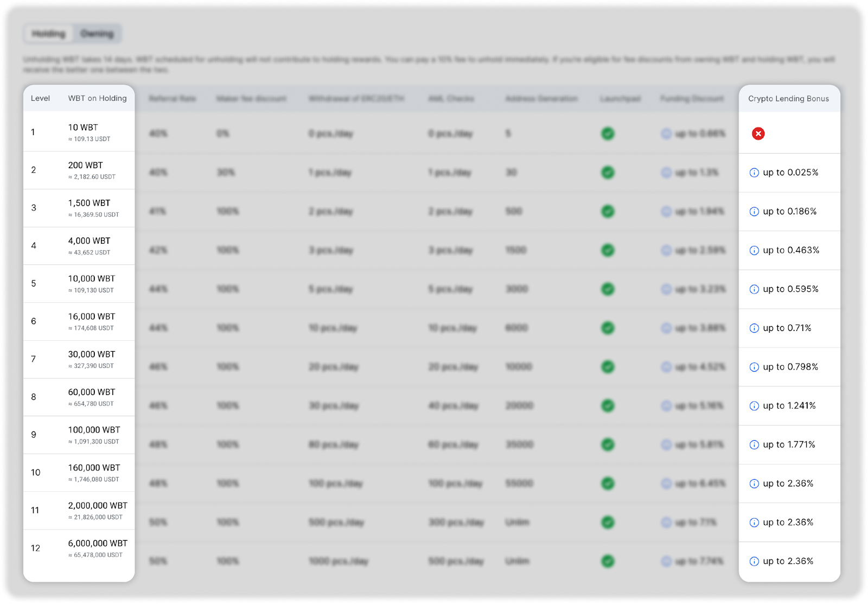The image size is (868, 604).
Task: Click the 1,500 WBT level 3 entry
Action: (89, 203)
